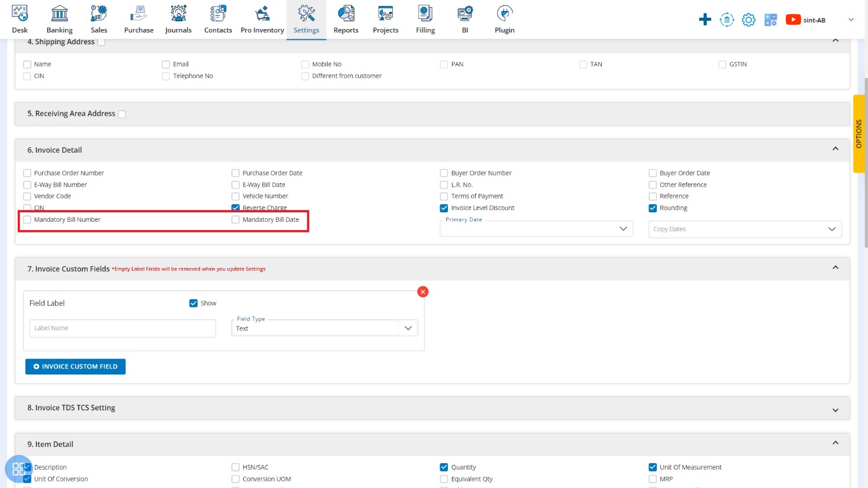
Task: Enable Mandatory Bill Number checkbox
Action: click(x=27, y=219)
